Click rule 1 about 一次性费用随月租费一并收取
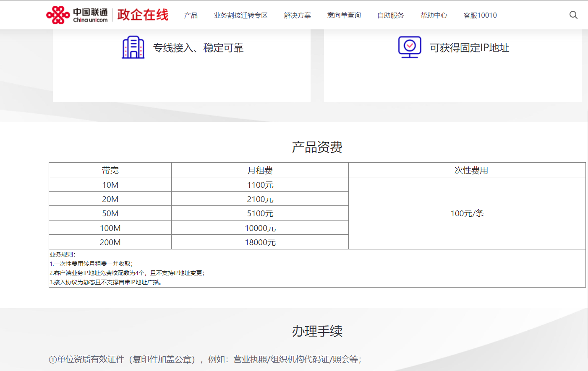This screenshot has width=588, height=371. click(91, 264)
